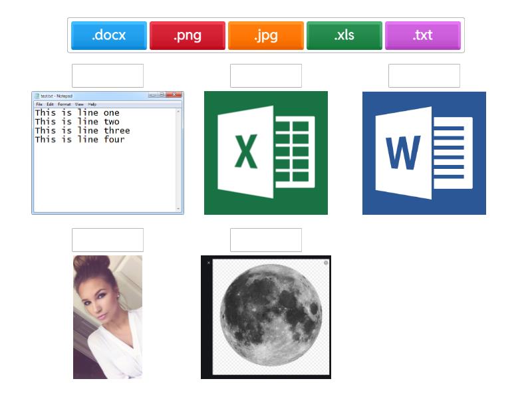Click the answer box above the woman's photo
Viewport: 532px width, 399px height.
[x=108, y=240]
